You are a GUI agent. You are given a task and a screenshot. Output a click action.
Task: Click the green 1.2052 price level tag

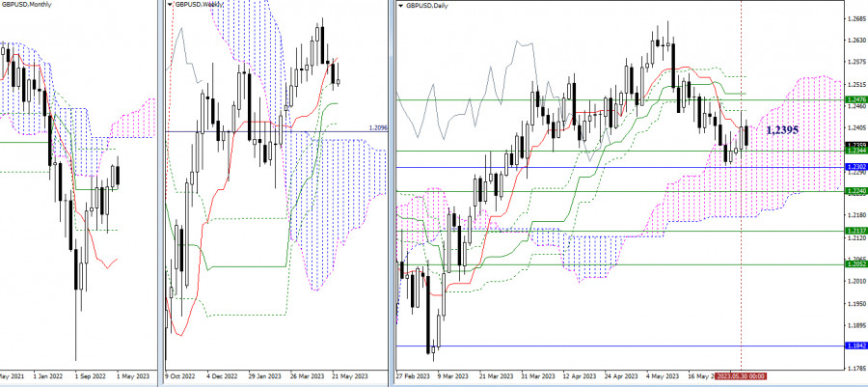(x=855, y=264)
